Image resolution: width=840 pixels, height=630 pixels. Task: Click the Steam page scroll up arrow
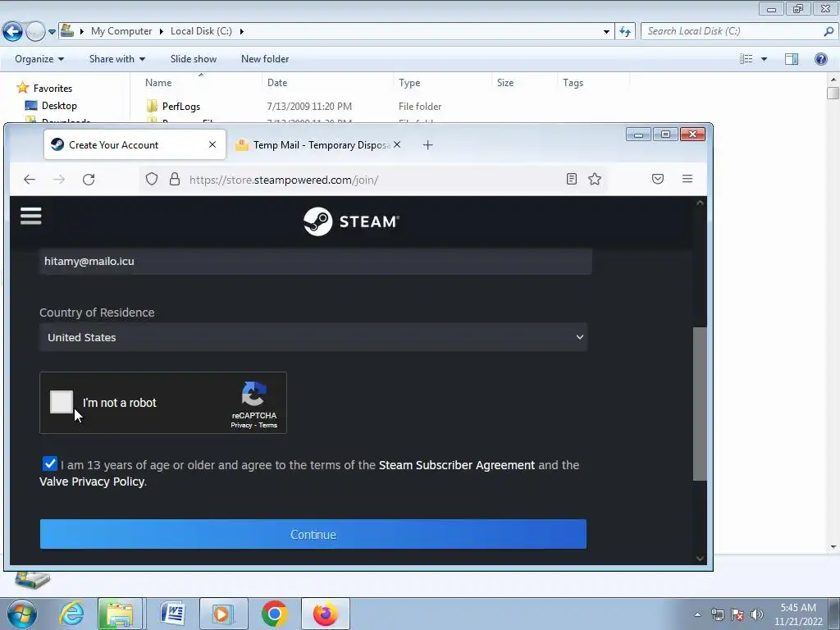pos(700,203)
